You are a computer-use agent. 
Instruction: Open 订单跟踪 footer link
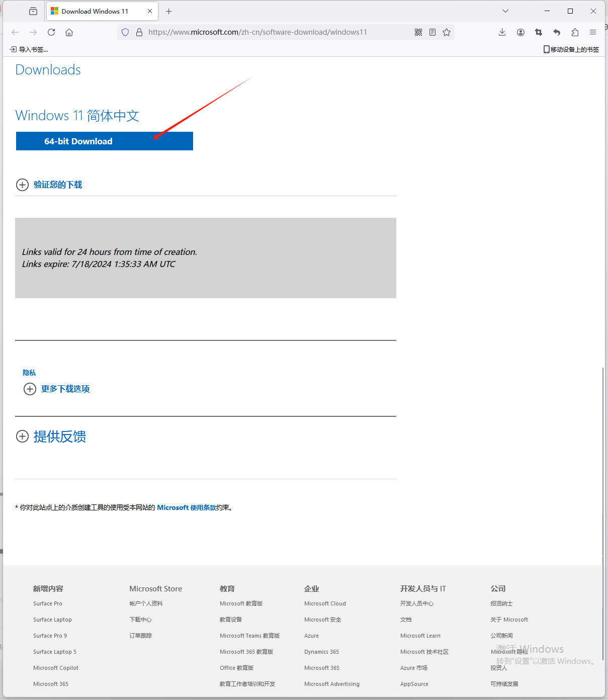point(140,636)
